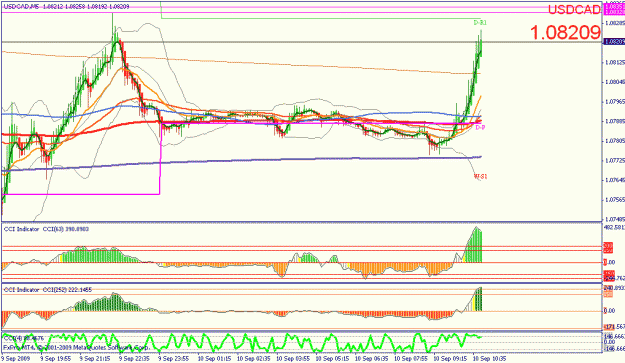Click the 482.581 value on the CCI(63) scale
This screenshot has height=363, width=625.
(615, 228)
